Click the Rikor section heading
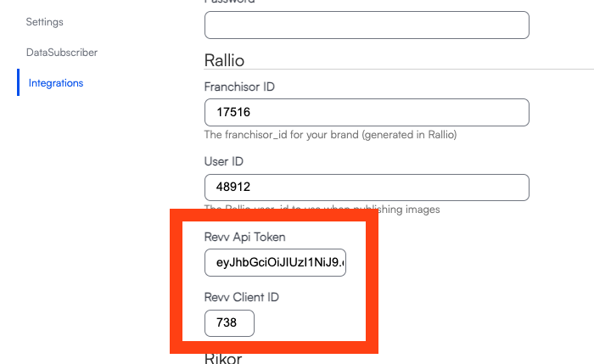Image resolution: width=594 pixels, height=364 pixels. (223, 358)
